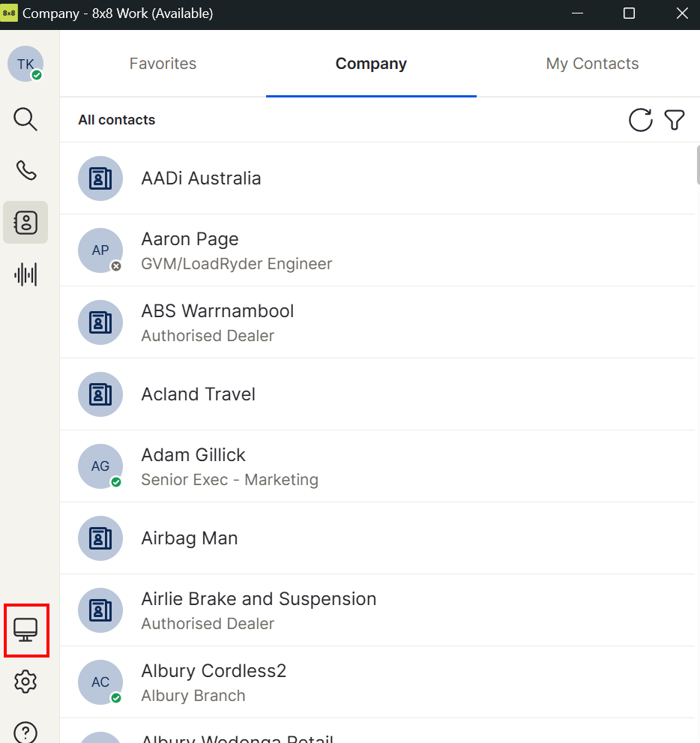Viewport: 700px width, 743px height.
Task: Refresh the contacts list
Action: tap(640, 120)
